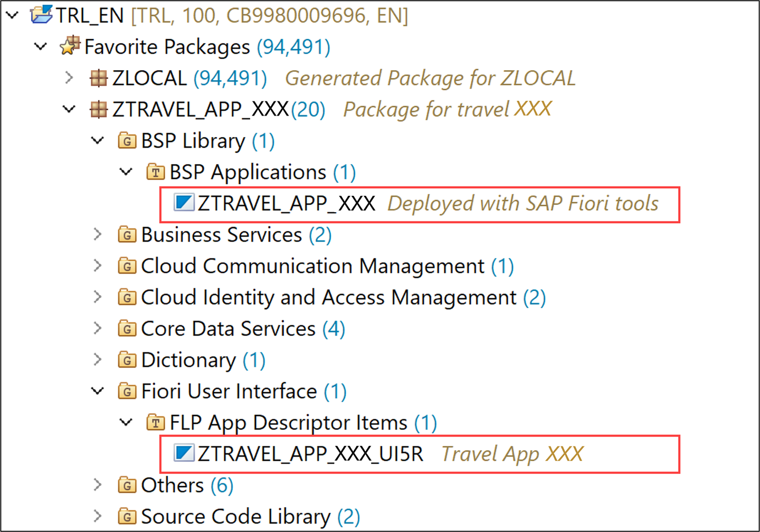The height and width of the screenshot is (532, 760).
Task: Expand the Source Code Library folder
Action: [x=98, y=516]
